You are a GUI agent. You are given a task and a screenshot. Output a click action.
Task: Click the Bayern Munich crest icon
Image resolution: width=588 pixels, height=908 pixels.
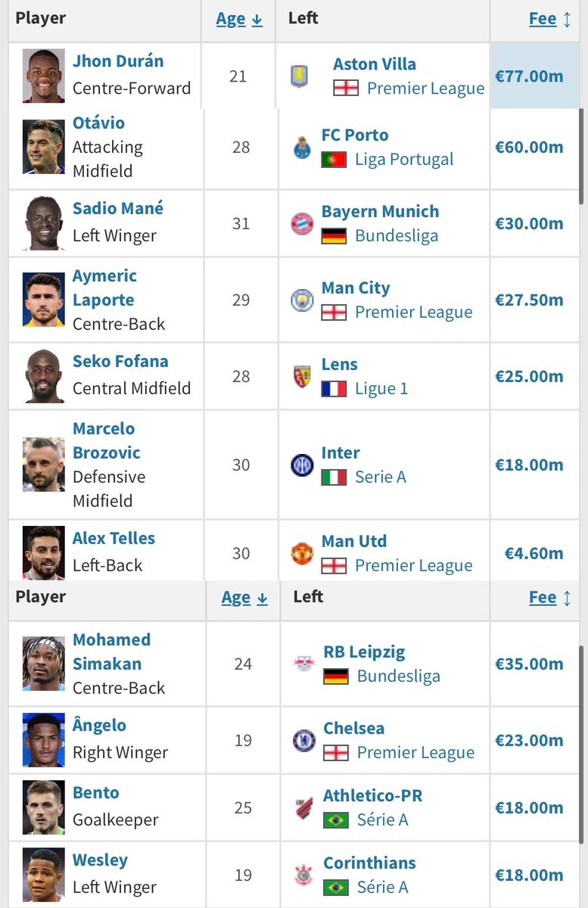click(302, 223)
